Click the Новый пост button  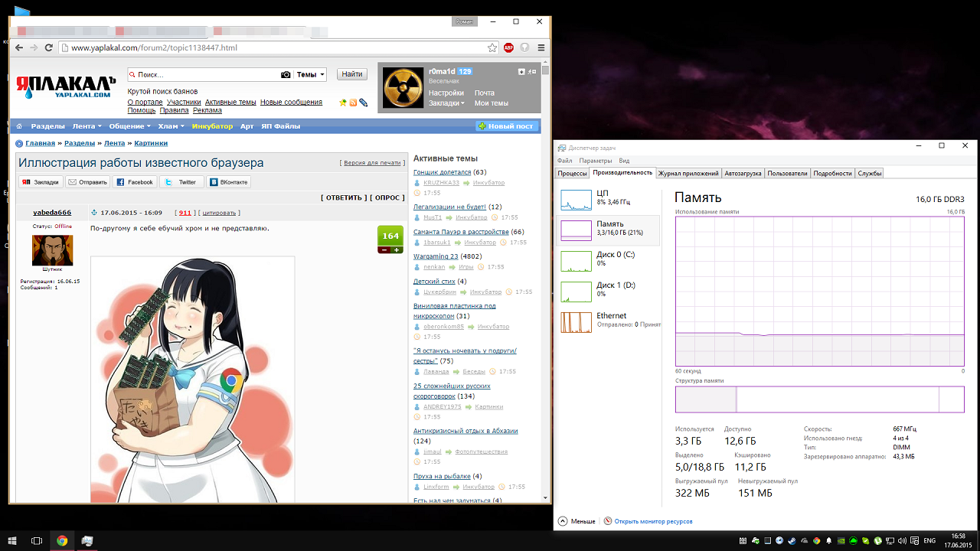[508, 126]
